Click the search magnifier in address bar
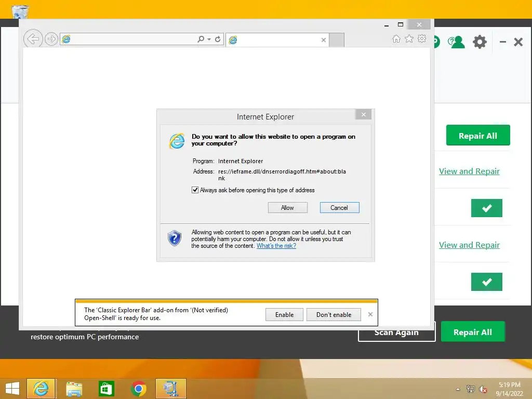Screen dimensions: 532x399 [201, 39]
